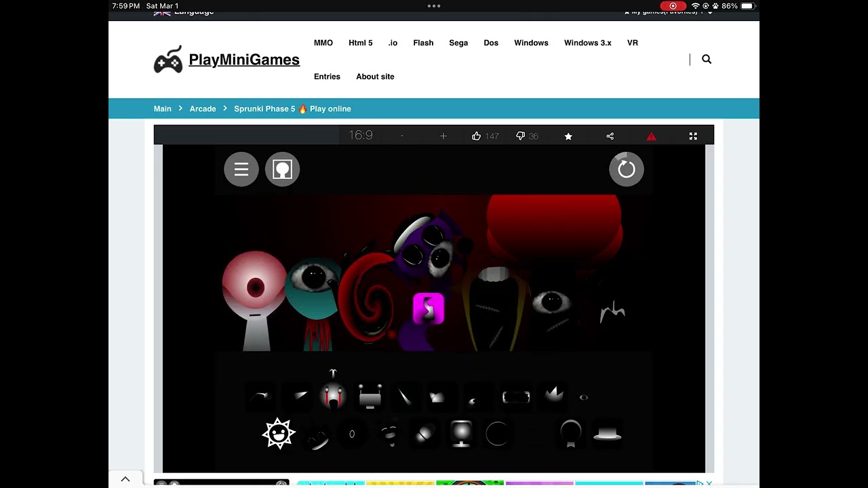Pick the grinning mouth sound icon beside the sun
This screenshot has width=868, height=488.
(315, 439)
